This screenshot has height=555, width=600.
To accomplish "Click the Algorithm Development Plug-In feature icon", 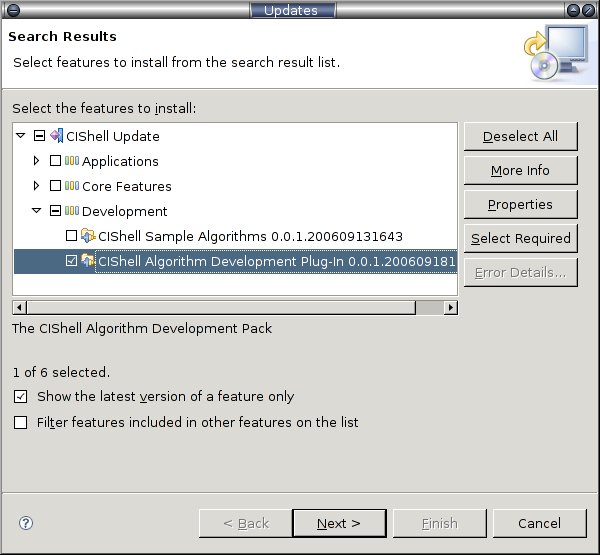I will tap(88, 261).
